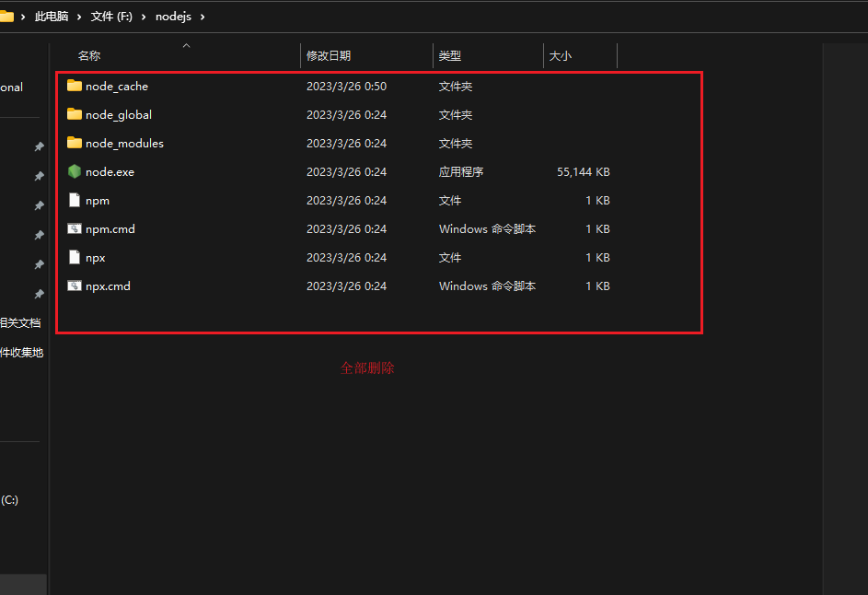Image resolution: width=868 pixels, height=595 pixels.
Task: Click the blank file icon beside npx
Action: [x=75, y=257]
